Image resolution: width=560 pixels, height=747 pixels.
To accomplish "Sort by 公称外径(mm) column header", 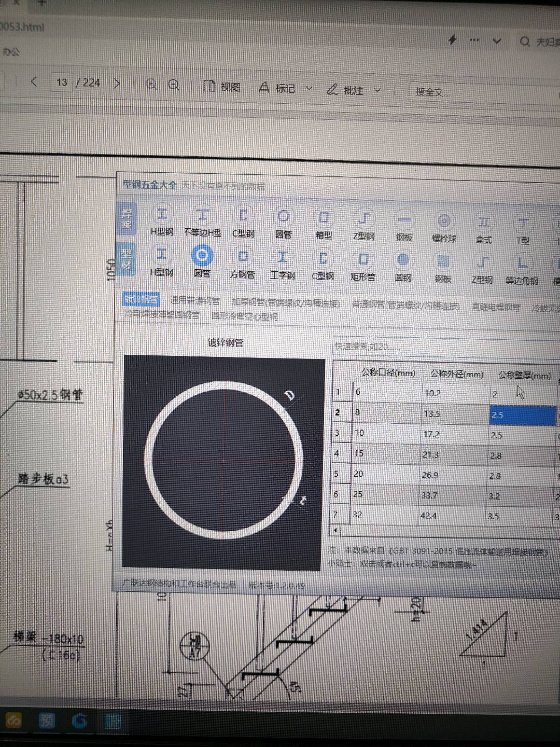I will click(456, 374).
